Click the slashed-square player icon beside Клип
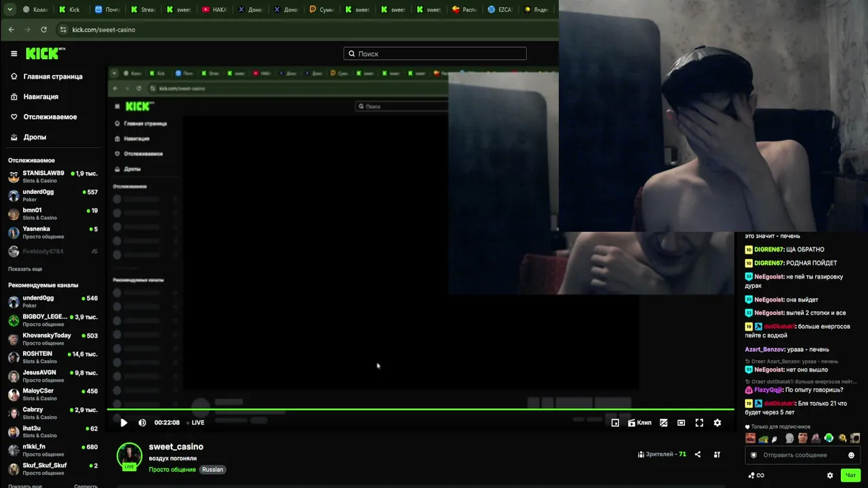Image resolution: width=868 pixels, height=488 pixels. pyautogui.click(x=663, y=422)
